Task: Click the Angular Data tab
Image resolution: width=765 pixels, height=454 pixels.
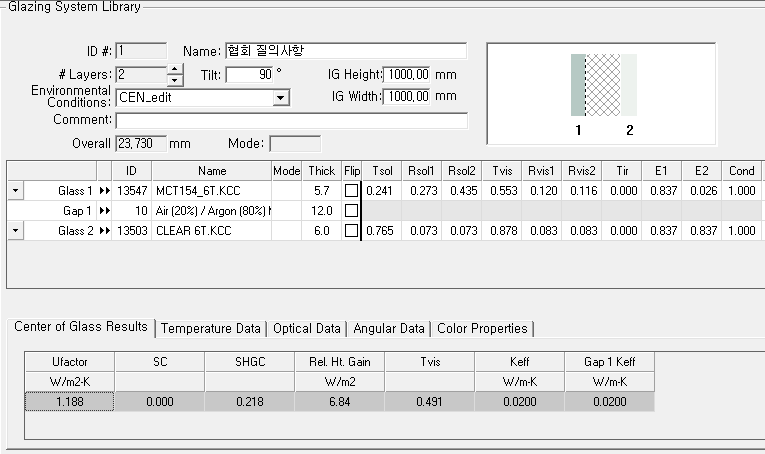Action: 389,328
